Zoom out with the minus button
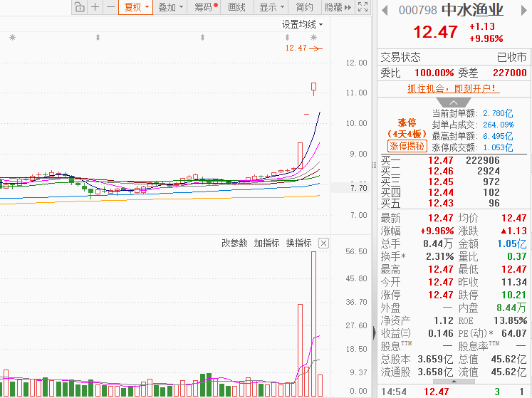Screen dimensions: 532x398 (110, 7)
